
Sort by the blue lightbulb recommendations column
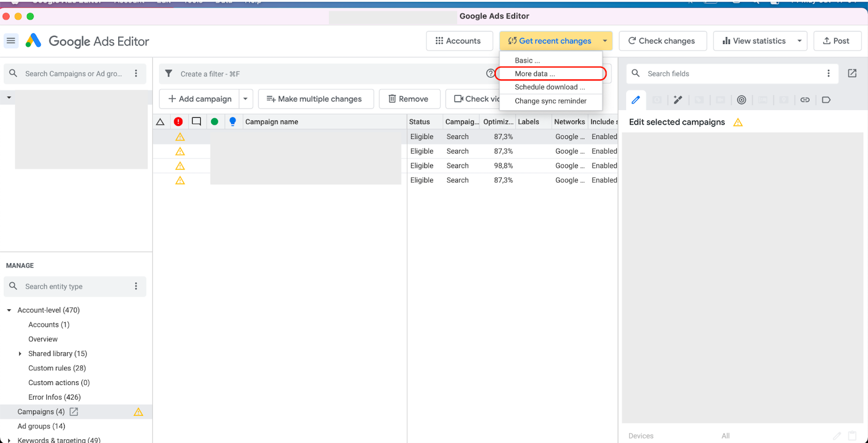pyautogui.click(x=233, y=122)
